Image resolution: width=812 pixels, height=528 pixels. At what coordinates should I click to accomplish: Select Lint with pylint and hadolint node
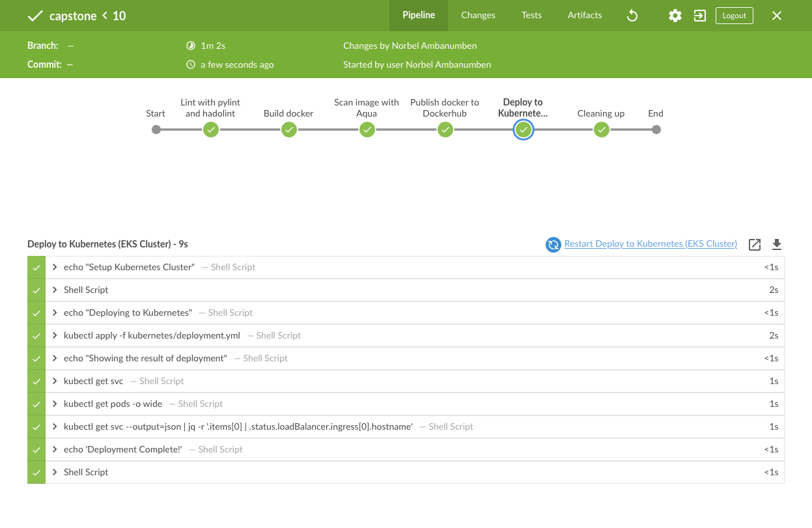point(210,130)
